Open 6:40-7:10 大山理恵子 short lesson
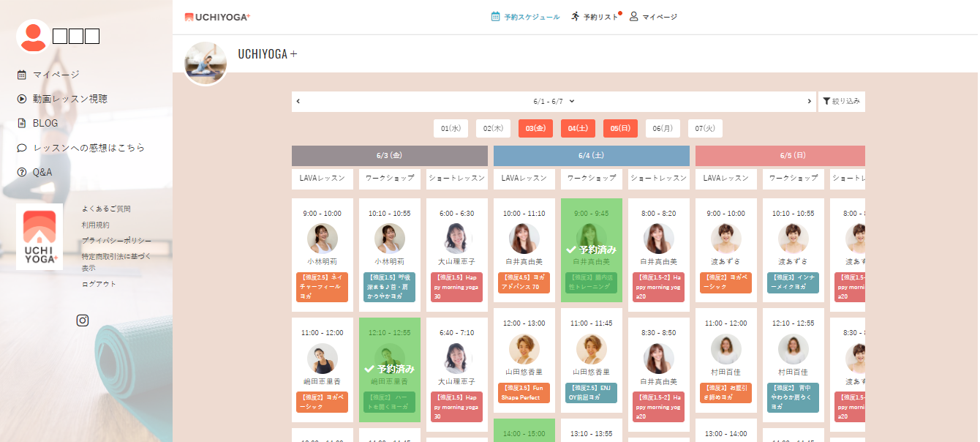This screenshot has height=442, width=980. point(457,375)
